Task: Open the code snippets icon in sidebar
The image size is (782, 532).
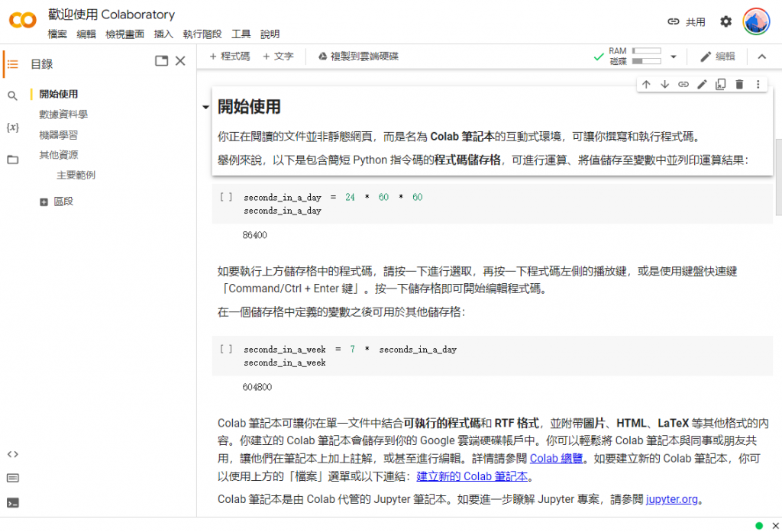Action: [12, 454]
